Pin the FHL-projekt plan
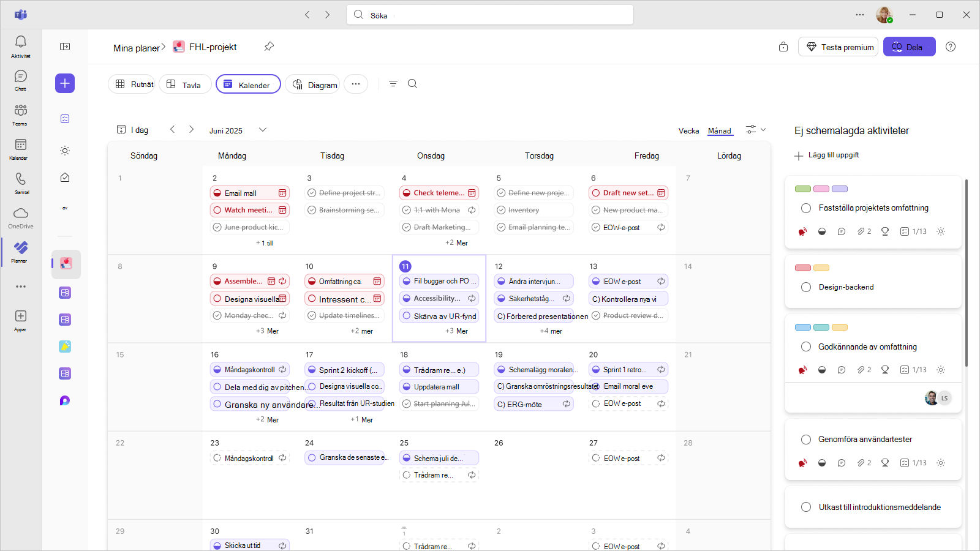 click(269, 47)
